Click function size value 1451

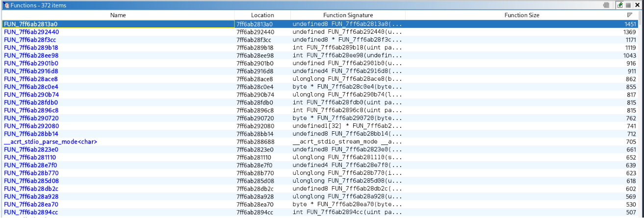click(630, 24)
